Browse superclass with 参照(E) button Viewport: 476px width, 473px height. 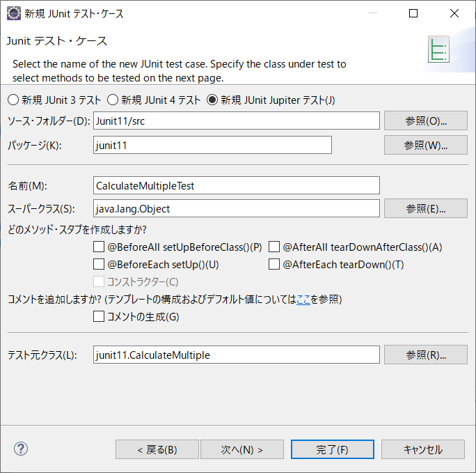pyautogui.click(x=426, y=208)
